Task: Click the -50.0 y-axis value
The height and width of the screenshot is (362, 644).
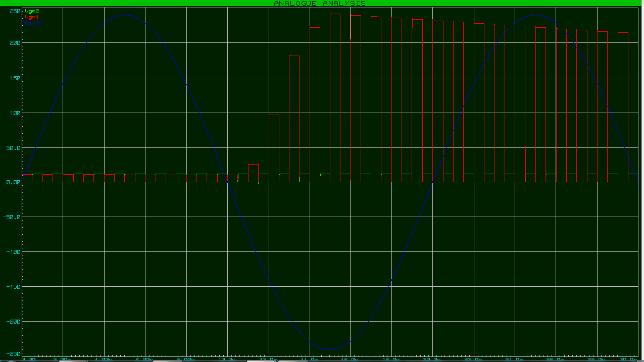Action: 11,217
